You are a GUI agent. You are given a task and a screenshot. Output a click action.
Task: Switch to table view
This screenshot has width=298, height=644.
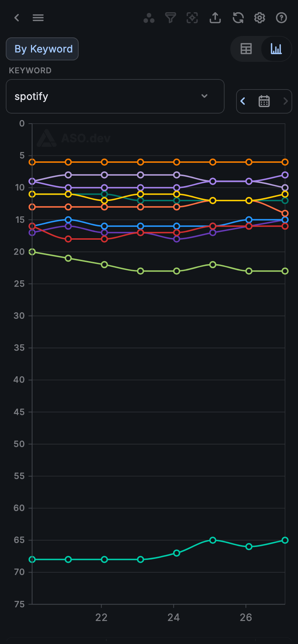[x=246, y=49]
